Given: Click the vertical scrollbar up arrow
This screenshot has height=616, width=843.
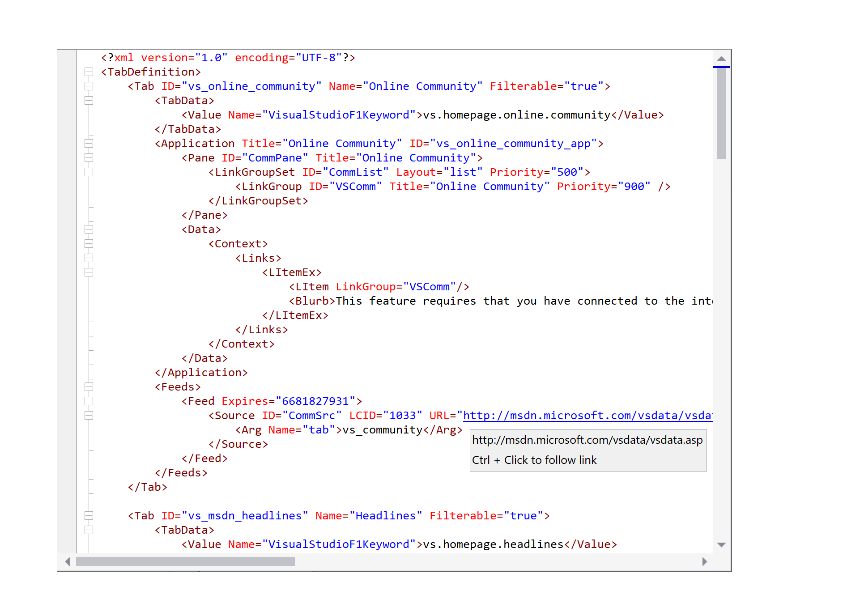Looking at the screenshot, I should click(721, 58).
